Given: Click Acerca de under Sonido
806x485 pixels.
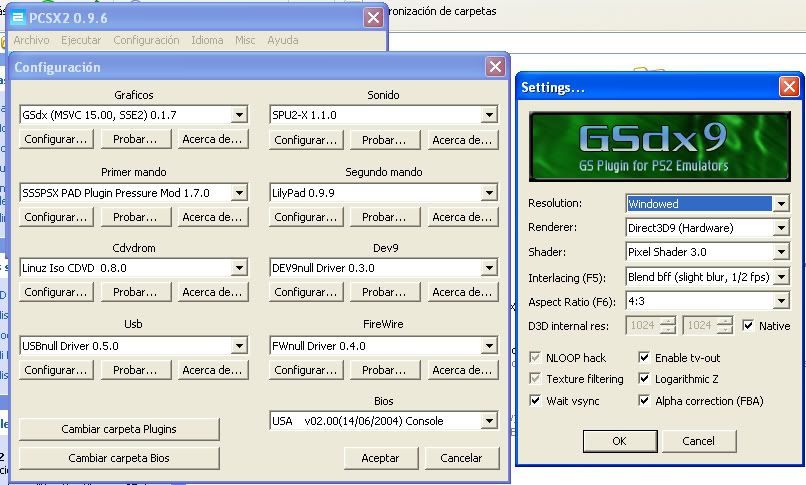Looking at the screenshot, I should (x=463, y=140).
